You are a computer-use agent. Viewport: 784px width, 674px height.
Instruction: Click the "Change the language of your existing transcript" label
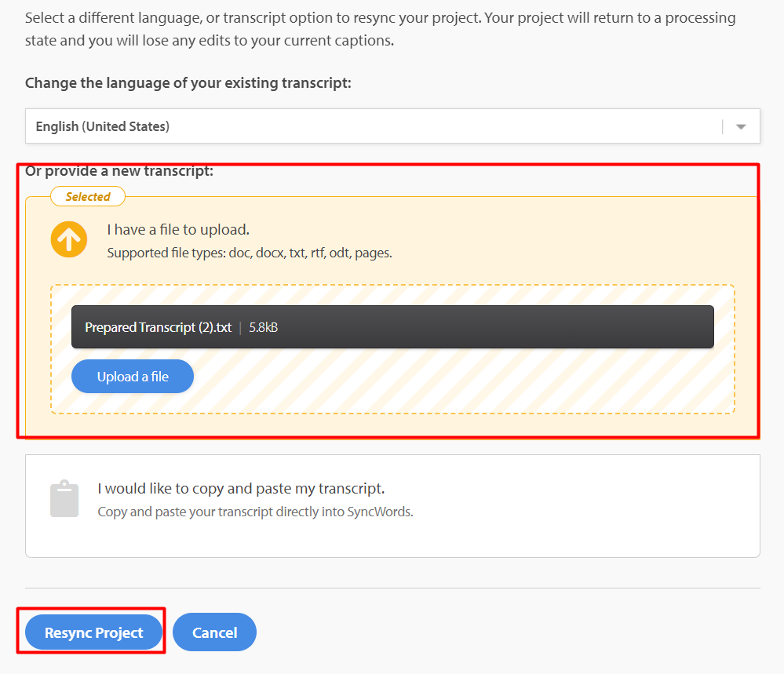coord(188,83)
